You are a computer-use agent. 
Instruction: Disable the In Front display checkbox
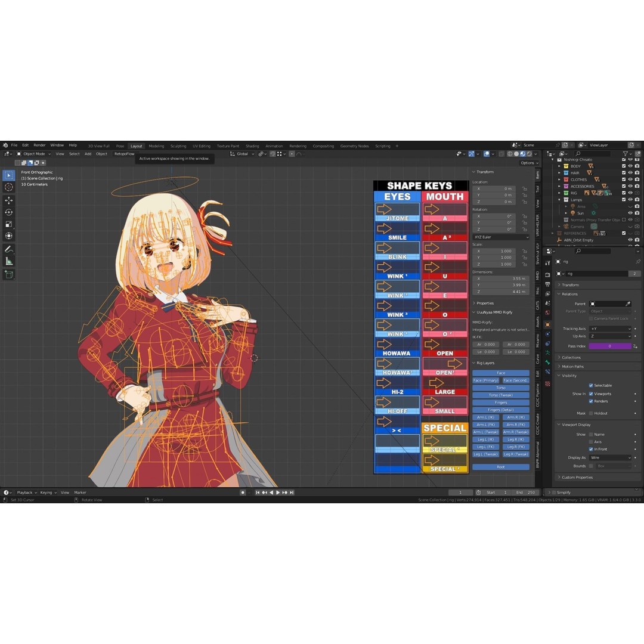(x=591, y=450)
